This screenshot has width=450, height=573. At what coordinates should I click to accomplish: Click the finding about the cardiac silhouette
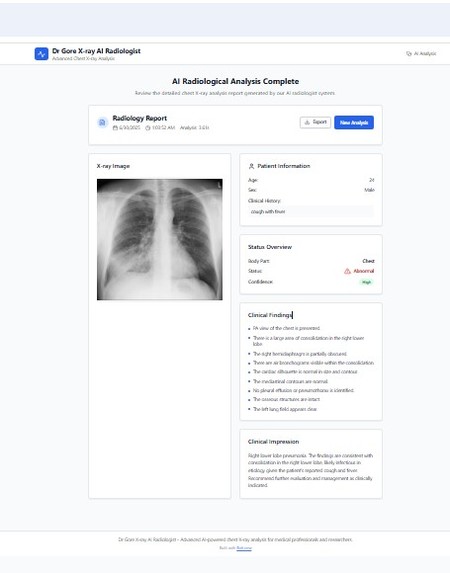click(305, 372)
